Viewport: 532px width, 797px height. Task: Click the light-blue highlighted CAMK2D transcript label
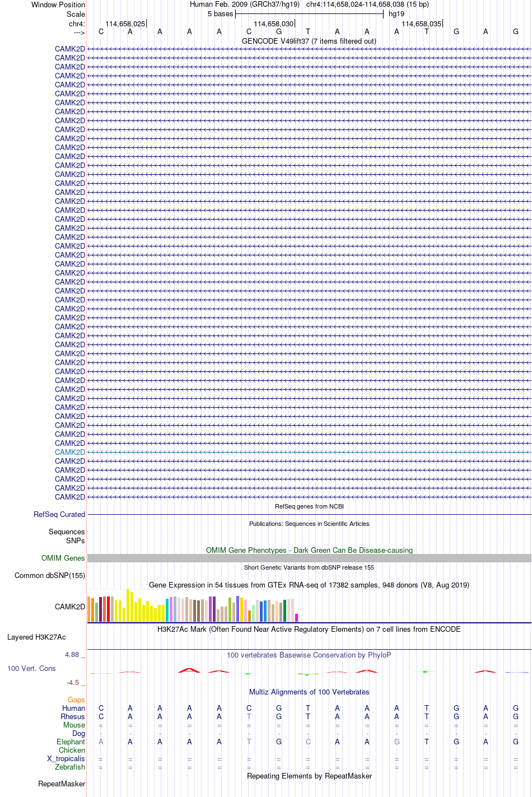click(70, 452)
